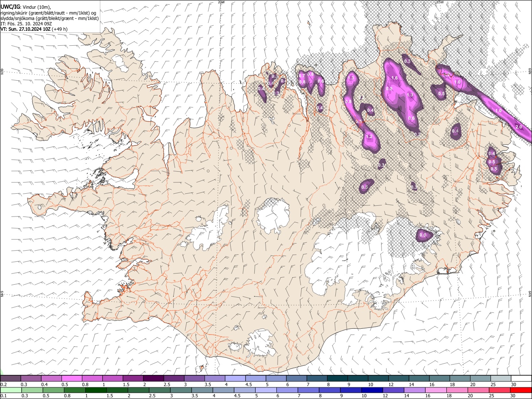Click the '9' label under the lower legend row
The image size is (532, 399).
342,396
